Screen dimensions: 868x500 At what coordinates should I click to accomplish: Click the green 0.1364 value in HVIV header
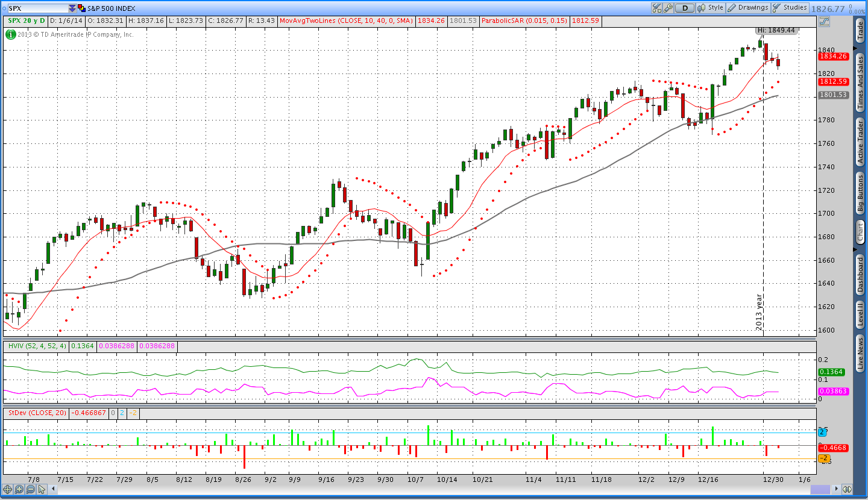click(x=82, y=346)
